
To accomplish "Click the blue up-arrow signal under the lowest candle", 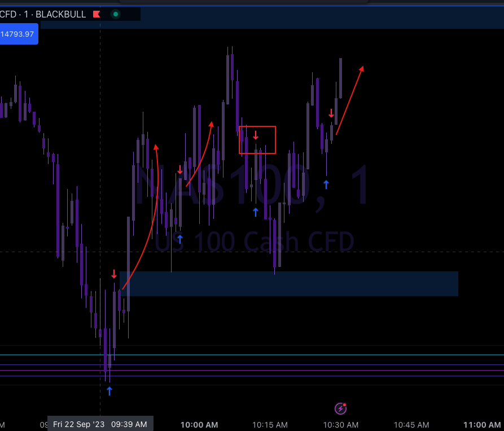I will [x=109, y=390].
